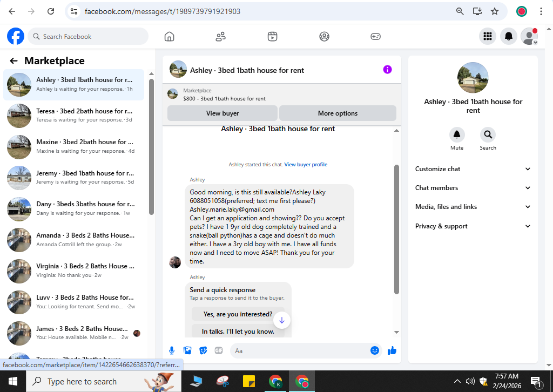Open Ashley 3bed 1bath conversation
Image resolution: width=553 pixels, height=392 pixels.
(73, 85)
